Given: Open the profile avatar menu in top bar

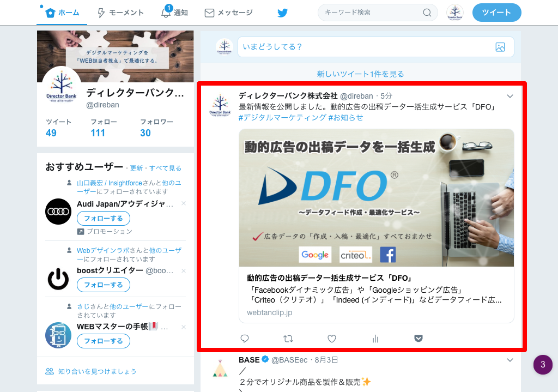Looking at the screenshot, I should click(454, 13).
